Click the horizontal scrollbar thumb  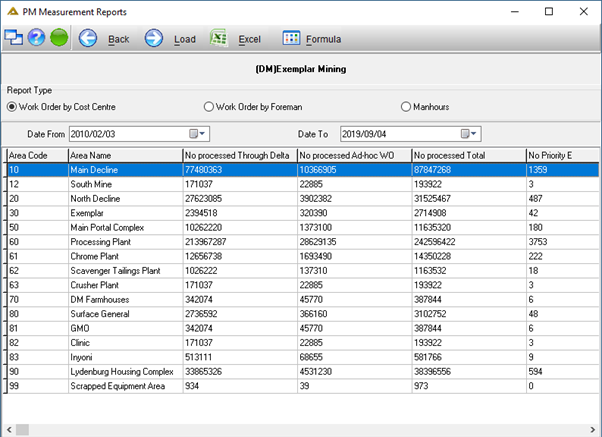click(x=22, y=430)
